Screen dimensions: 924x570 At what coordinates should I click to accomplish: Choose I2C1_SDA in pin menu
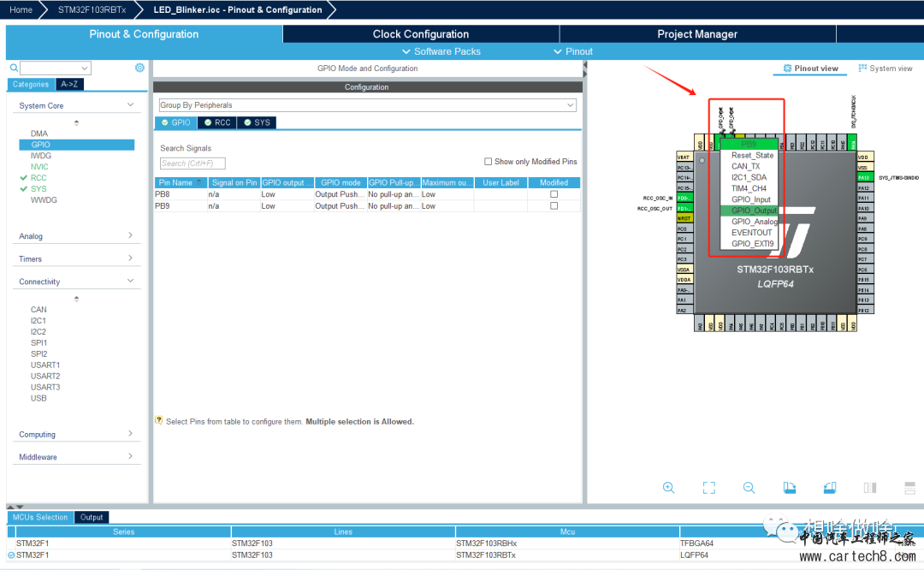749,177
